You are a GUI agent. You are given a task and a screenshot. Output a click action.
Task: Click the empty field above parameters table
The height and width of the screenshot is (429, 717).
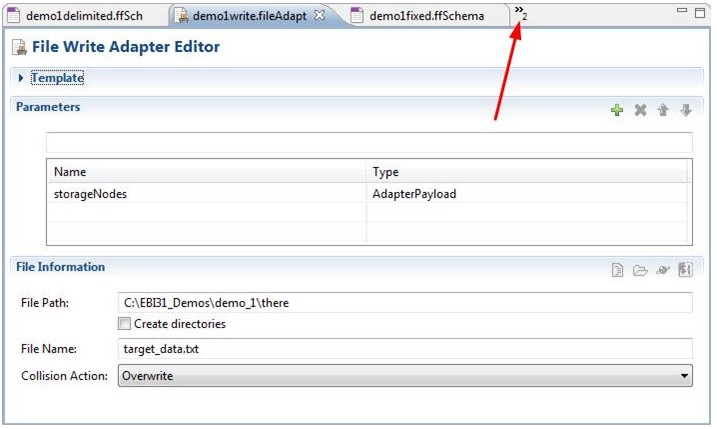pos(369,143)
